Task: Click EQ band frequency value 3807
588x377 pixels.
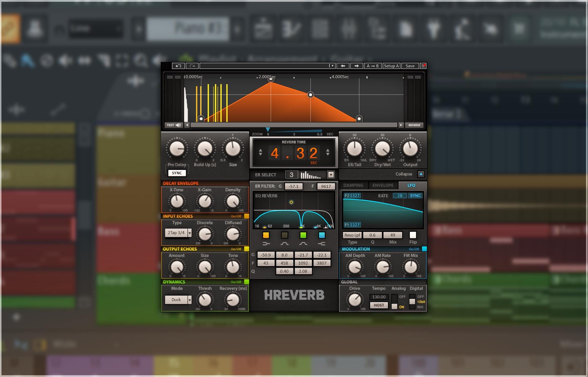Action: pyautogui.click(x=322, y=263)
